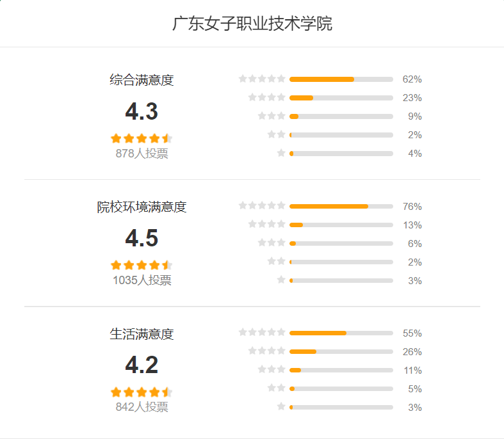Click the single gray star in 综合满意度
Screen dimensions: 504x439
[281, 153]
